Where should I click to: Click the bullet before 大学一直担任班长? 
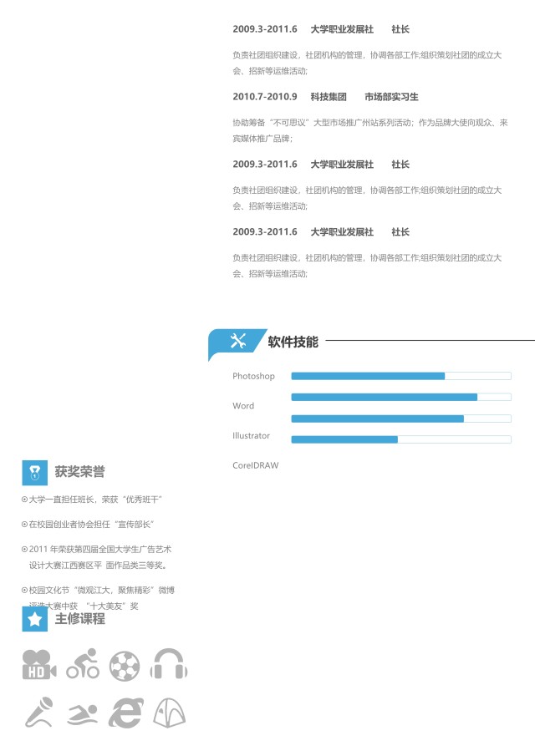pos(24,500)
